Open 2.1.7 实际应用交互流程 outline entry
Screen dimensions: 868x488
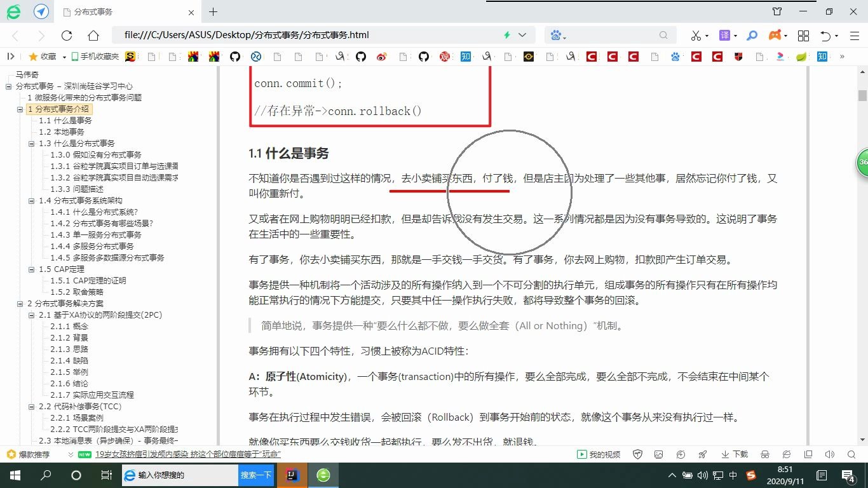pyautogui.click(x=92, y=395)
